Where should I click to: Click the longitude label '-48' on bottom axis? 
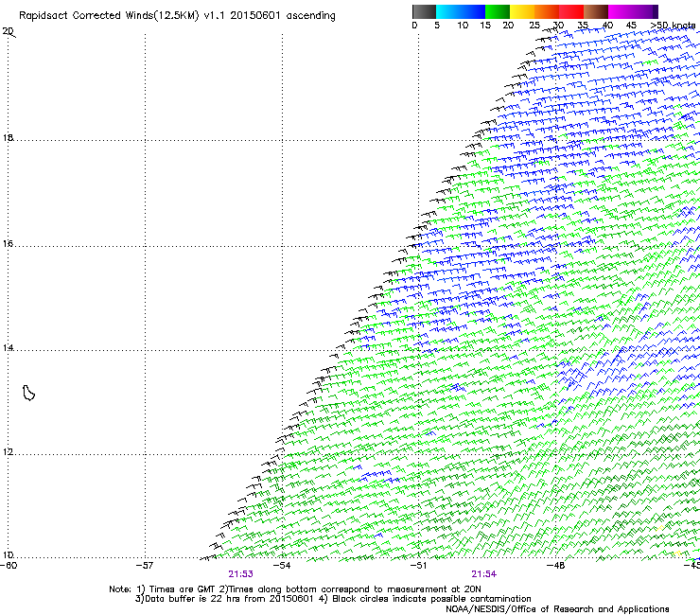[x=556, y=566]
